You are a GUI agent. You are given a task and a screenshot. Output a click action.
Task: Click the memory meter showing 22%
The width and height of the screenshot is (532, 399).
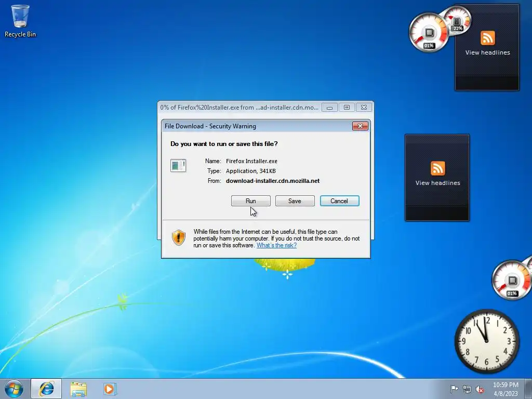[x=457, y=20]
